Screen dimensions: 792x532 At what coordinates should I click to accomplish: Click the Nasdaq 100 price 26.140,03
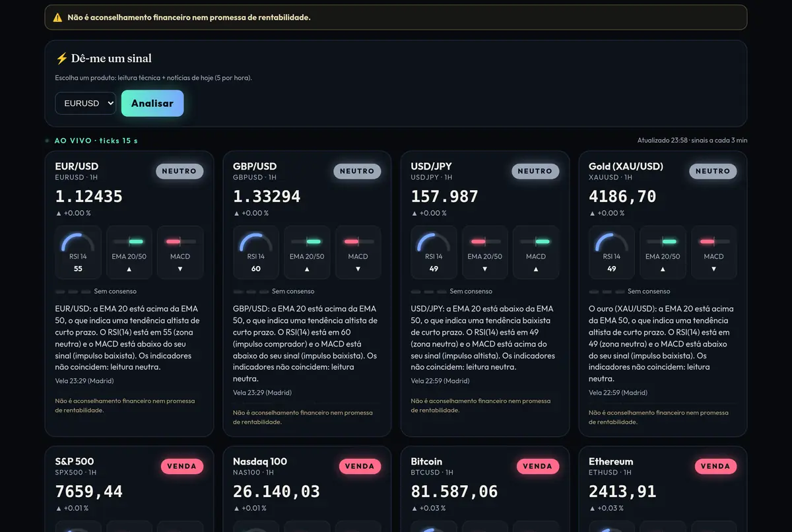(277, 492)
